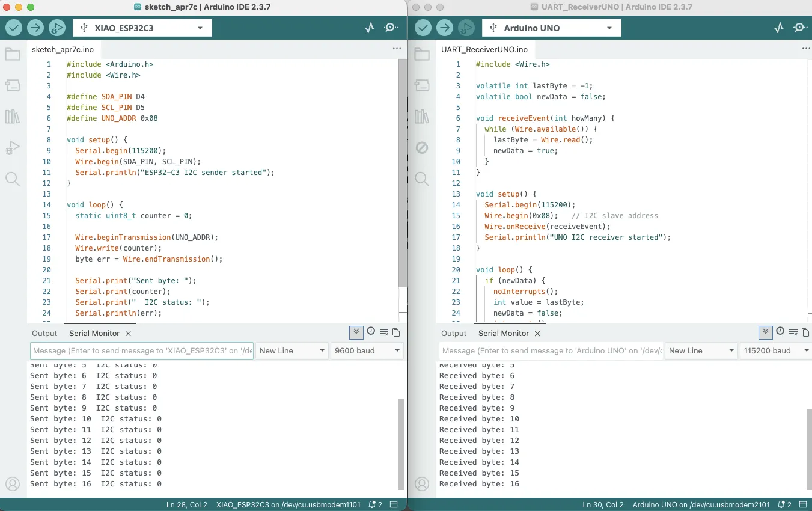Screen dimensions: 812x511
Task: Click Arduino UNO serial monitor scrollbar
Action: tap(809, 448)
